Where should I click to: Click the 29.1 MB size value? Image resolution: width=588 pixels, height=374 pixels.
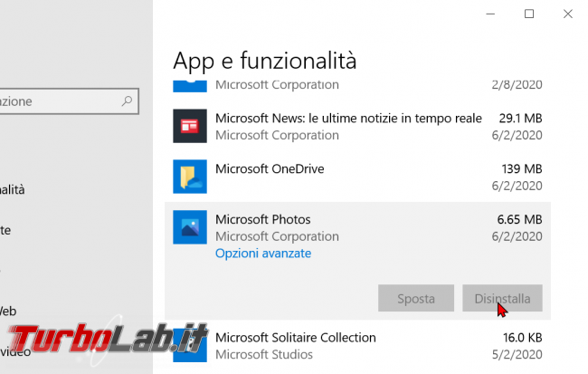tap(520, 119)
